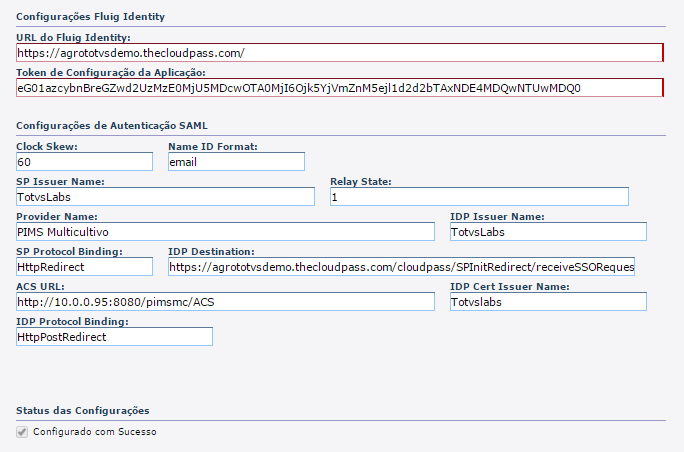684x452 pixels.
Task: Click the Status das Configurações heading
Action: [x=82, y=411]
